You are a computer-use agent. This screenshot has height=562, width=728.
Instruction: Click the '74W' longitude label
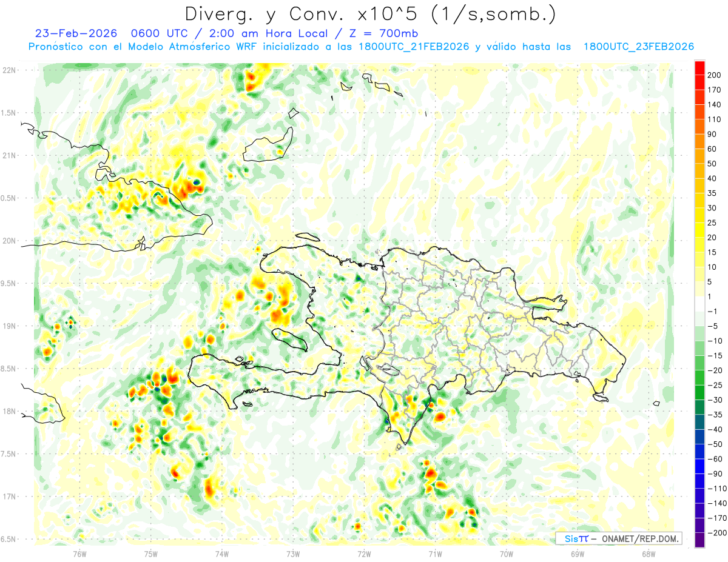pos(222,554)
